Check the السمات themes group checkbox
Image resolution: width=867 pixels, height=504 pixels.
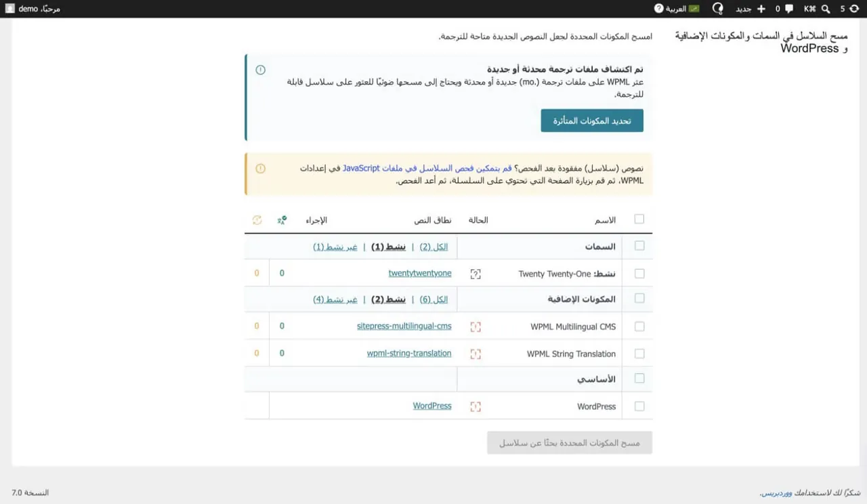pyautogui.click(x=639, y=246)
